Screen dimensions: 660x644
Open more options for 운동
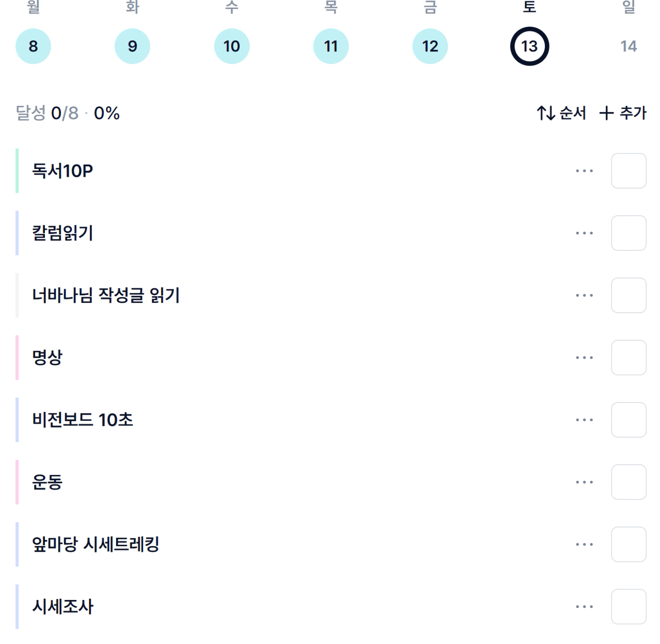click(x=584, y=482)
